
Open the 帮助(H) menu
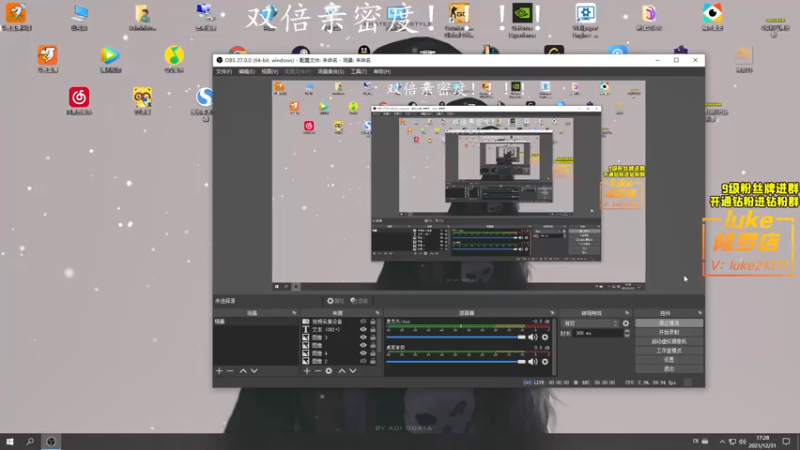(x=382, y=72)
